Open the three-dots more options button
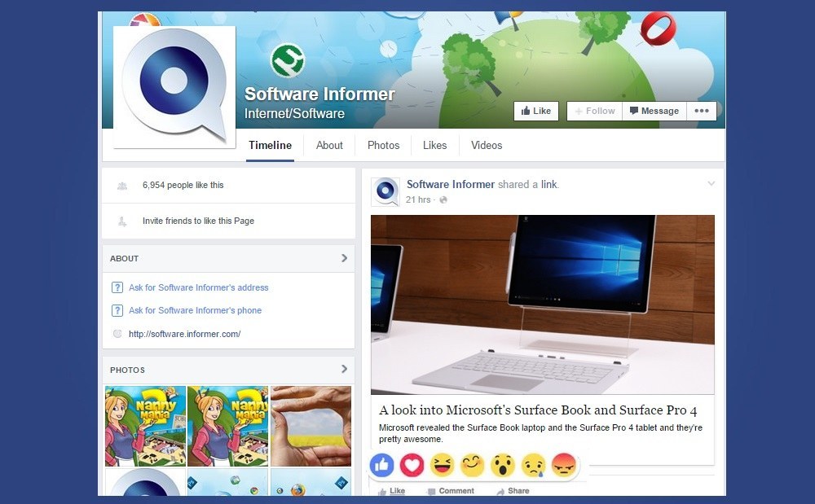815x504 pixels. click(x=702, y=111)
